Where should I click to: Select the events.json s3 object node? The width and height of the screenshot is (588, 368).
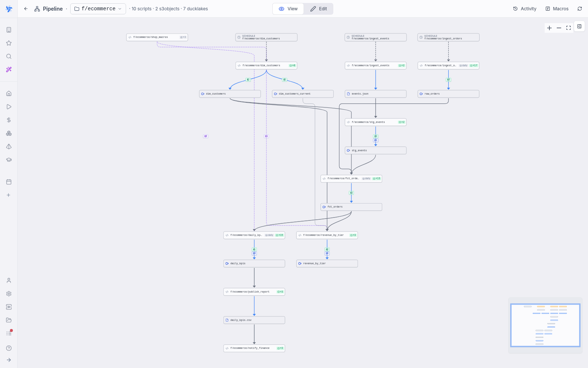click(376, 94)
